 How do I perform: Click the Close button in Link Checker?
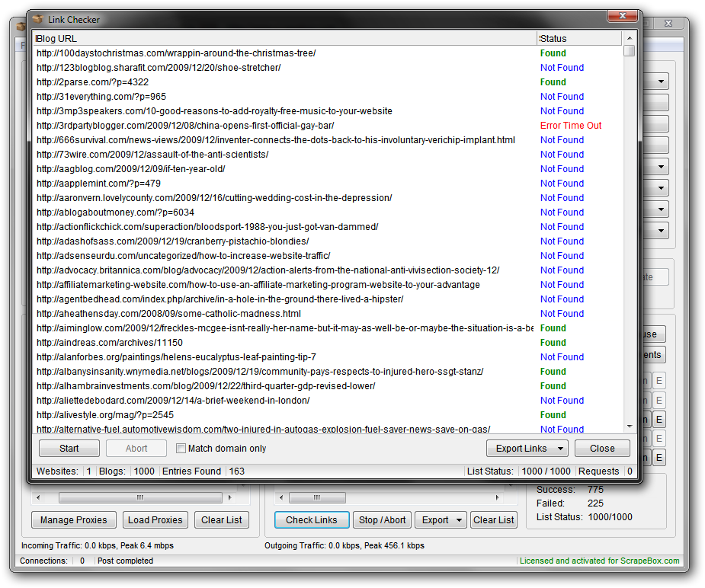click(x=602, y=449)
